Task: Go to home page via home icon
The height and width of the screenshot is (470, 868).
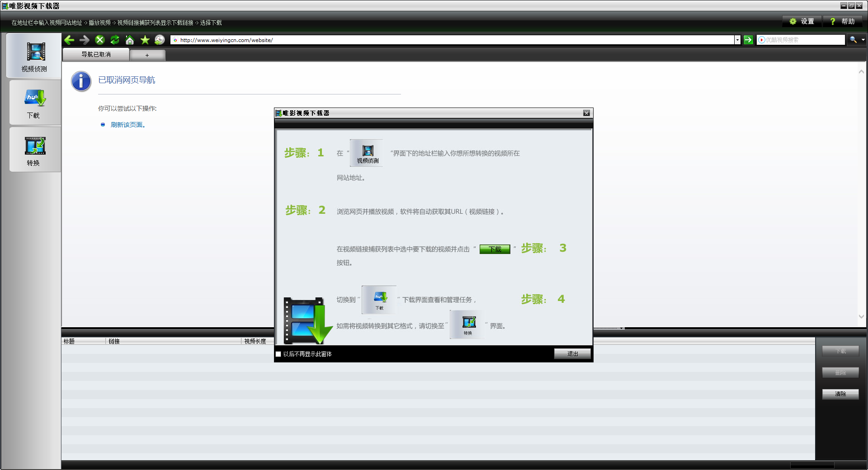Action: 130,40
